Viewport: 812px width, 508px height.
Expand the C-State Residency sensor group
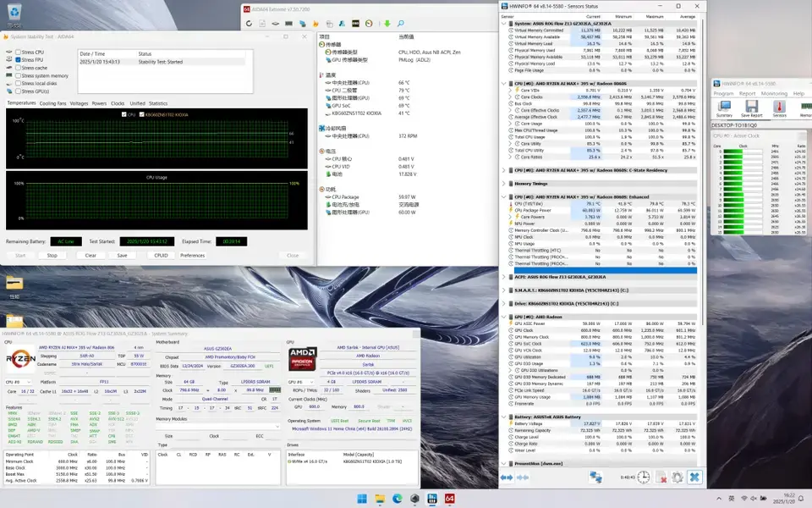504,170
